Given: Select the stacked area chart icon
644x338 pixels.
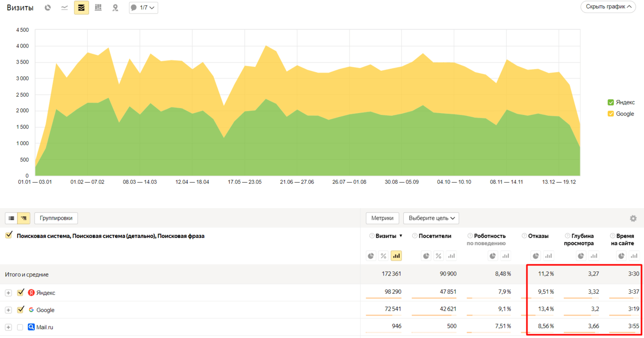Looking at the screenshot, I should [81, 8].
